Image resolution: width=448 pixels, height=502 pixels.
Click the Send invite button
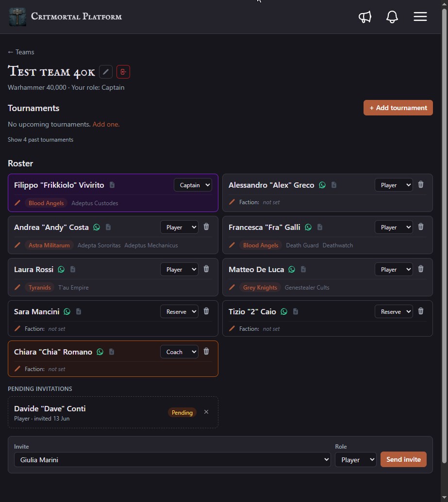click(x=403, y=459)
